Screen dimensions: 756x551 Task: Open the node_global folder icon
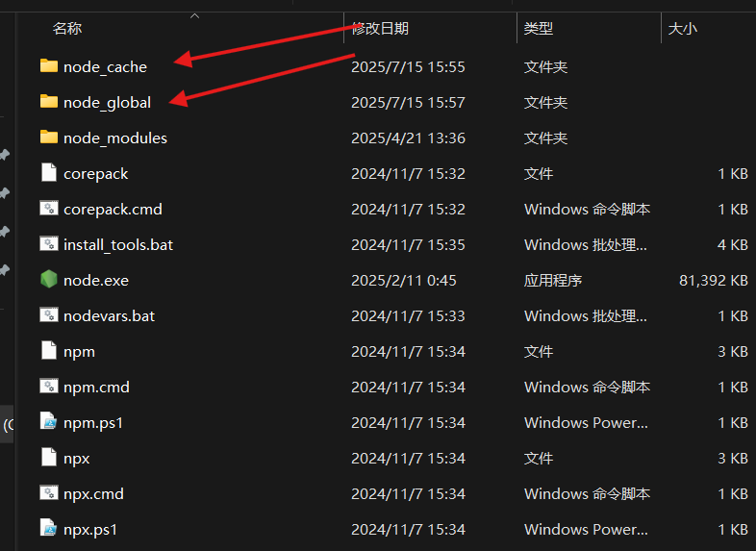(49, 101)
